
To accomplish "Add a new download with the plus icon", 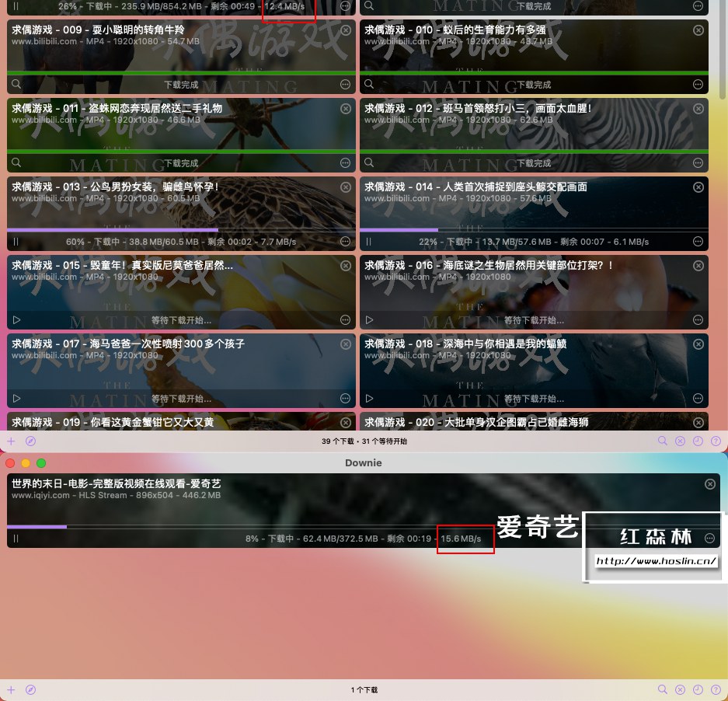I will click(x=11, y=690).
